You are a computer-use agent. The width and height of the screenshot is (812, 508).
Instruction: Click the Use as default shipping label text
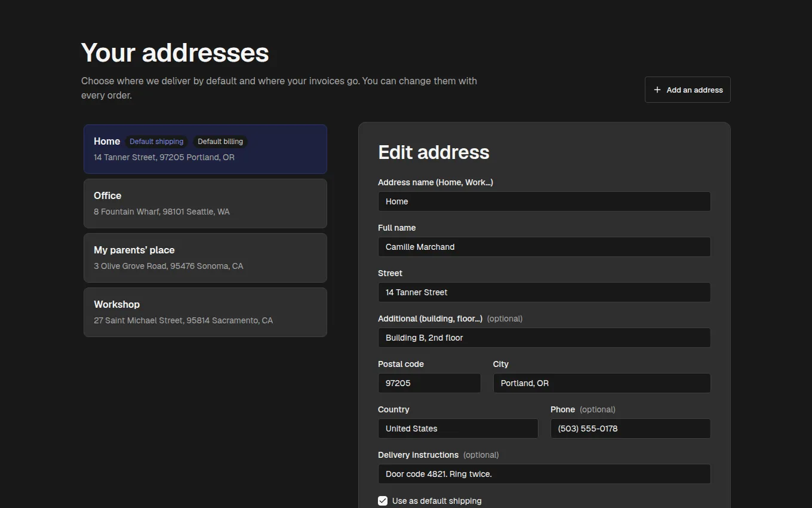tap(436, 501)
